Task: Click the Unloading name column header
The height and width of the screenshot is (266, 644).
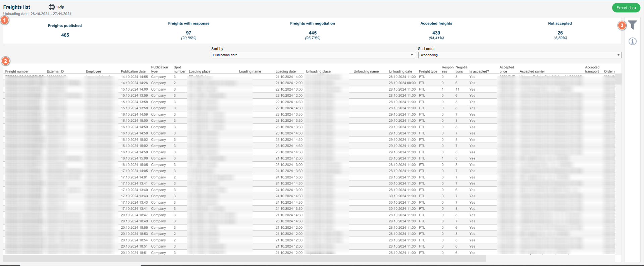Action: click(x=366, y=71)
